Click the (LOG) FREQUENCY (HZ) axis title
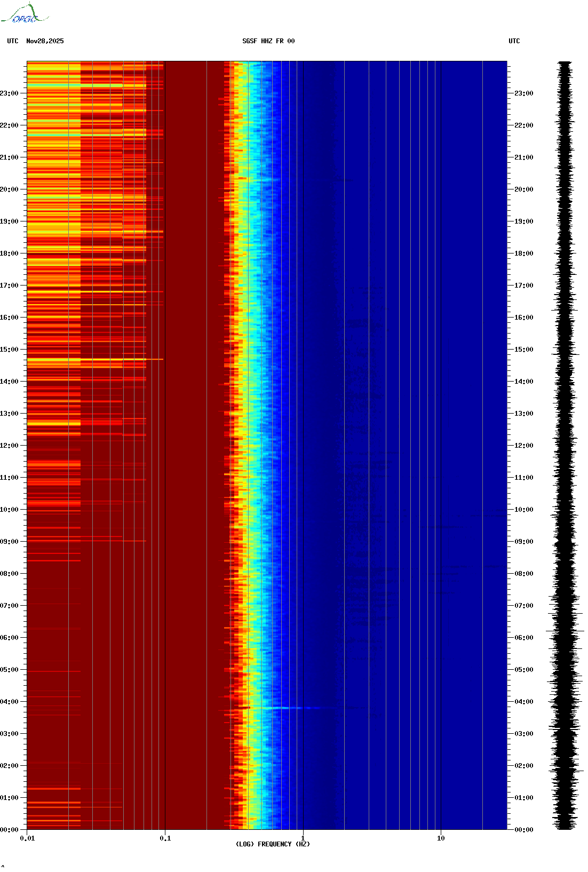Screen dimensions: 588x872 pyautogui.click(x=273, y=844)
